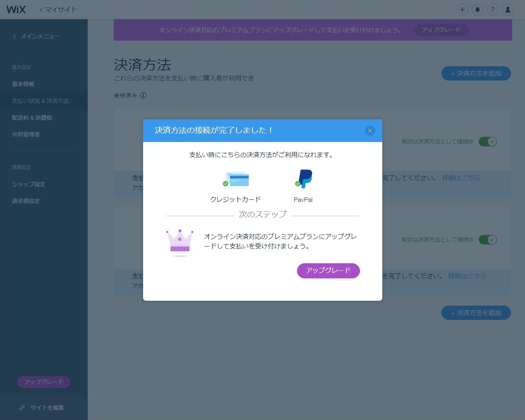Click the purple アップグレード dialog button

[x=328, y=271]
